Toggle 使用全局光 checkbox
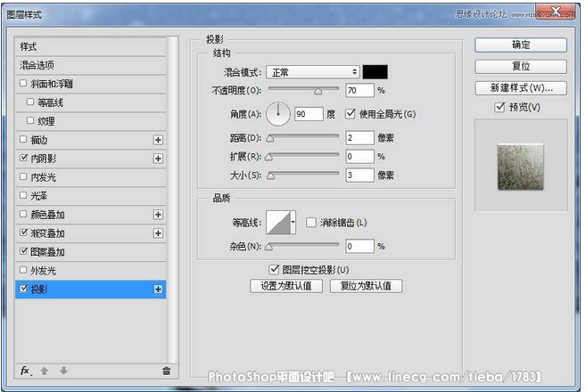The width and height of the screenshot is (586, 392). pyautogui.click(x=351, y=113)
